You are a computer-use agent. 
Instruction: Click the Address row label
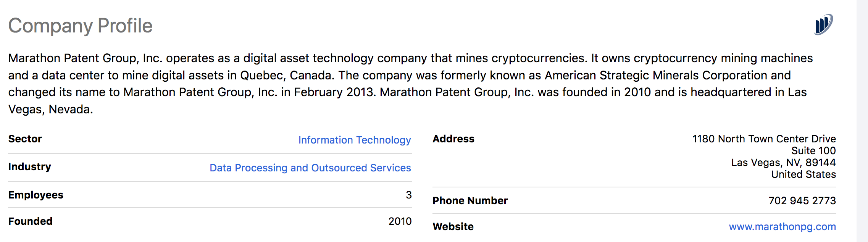point(453,139)
